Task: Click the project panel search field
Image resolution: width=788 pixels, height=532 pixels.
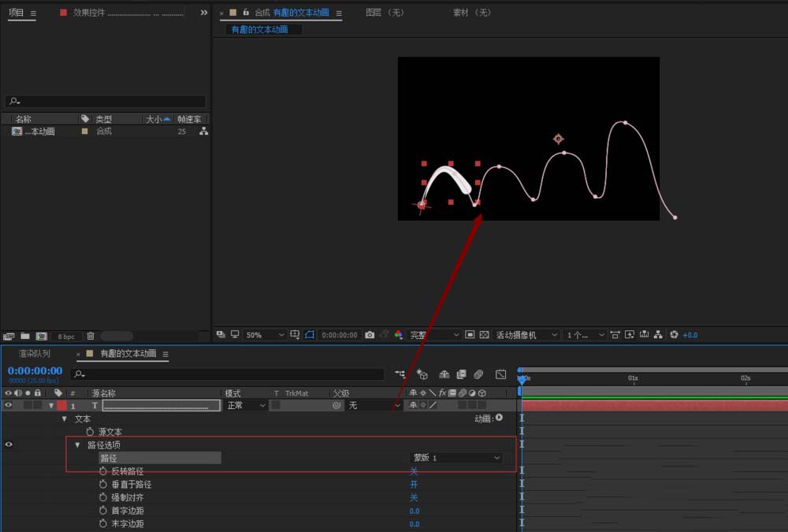Action: [106, 102]
